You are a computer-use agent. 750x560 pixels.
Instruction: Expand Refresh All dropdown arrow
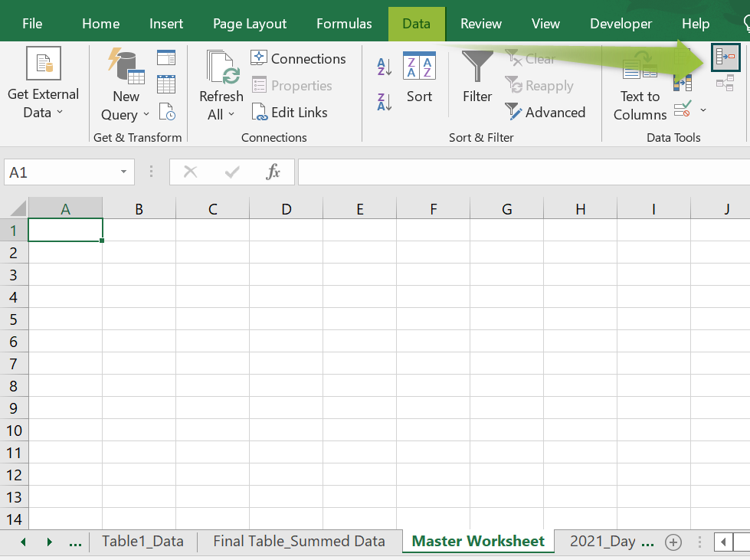[231, 114]
